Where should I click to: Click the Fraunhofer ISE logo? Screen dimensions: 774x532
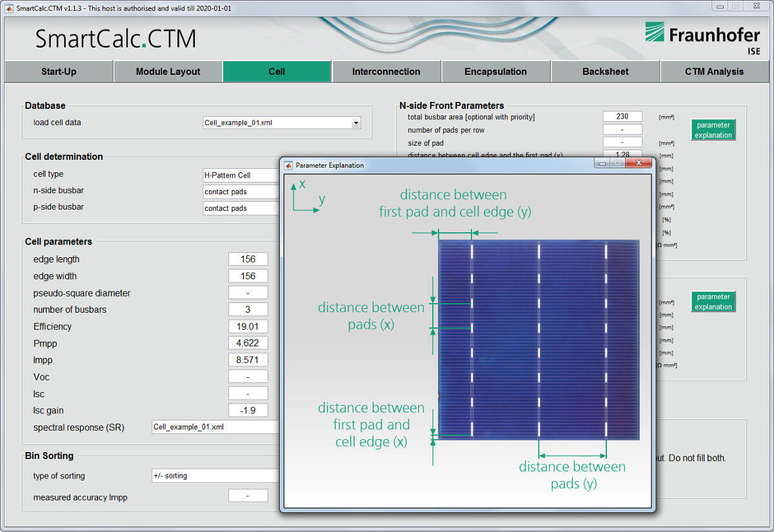(x=703, y=39)
